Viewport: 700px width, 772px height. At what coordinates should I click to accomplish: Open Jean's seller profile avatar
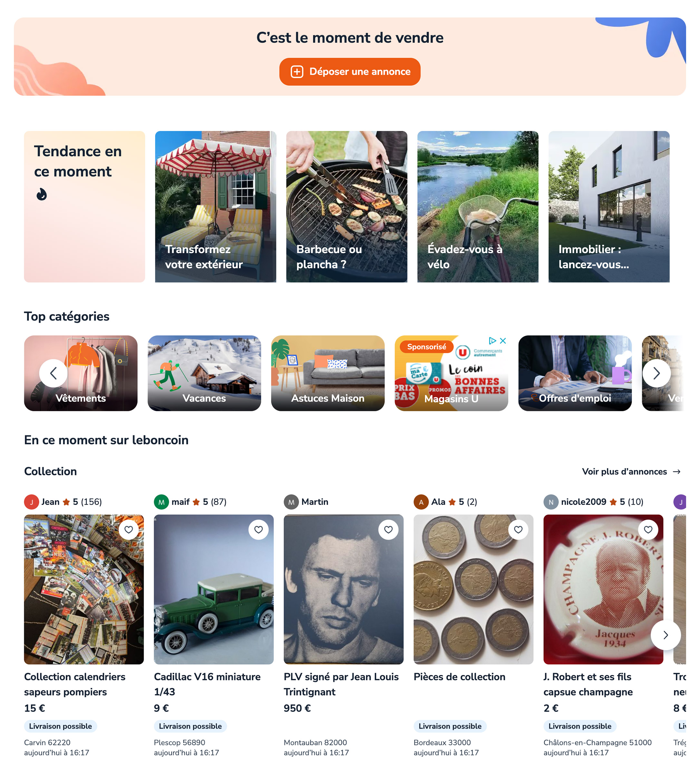[x=31, y=502]
